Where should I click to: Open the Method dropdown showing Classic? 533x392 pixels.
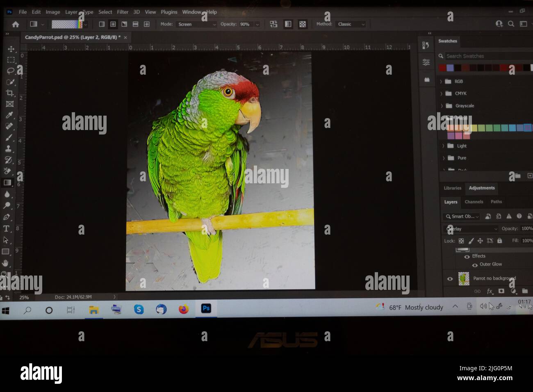tap(351, 24)
